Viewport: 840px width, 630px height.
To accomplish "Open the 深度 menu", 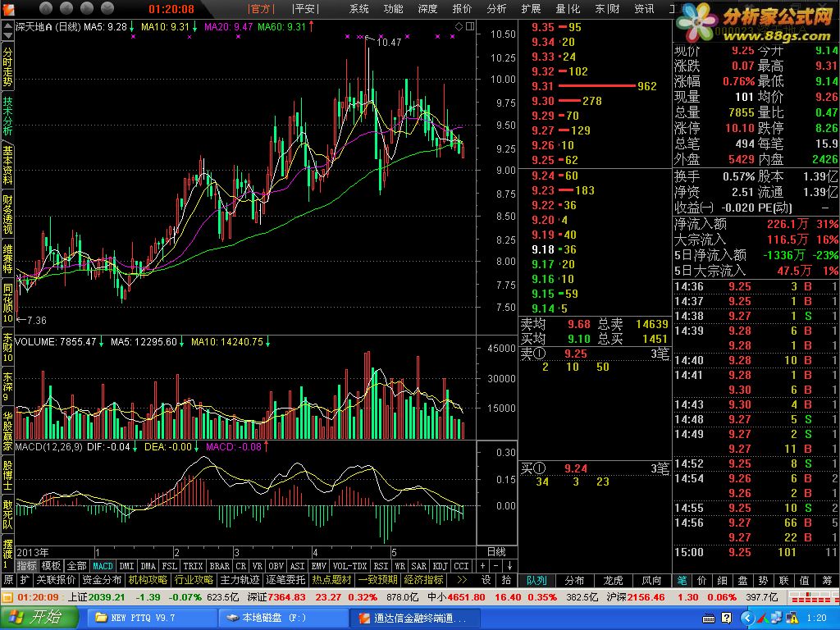I will pos(427,8).
